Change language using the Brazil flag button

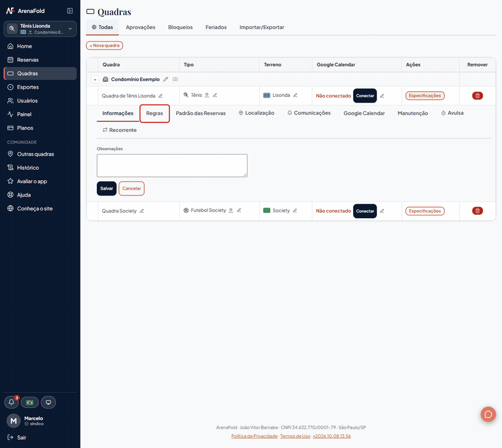click(x=30, y=402)
